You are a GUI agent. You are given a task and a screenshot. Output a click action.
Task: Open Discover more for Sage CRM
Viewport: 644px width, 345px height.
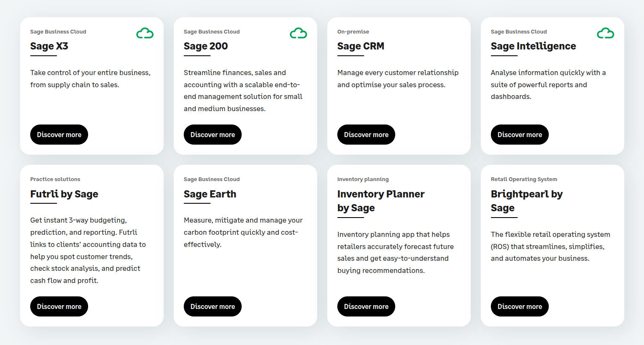tap(366, 135)
